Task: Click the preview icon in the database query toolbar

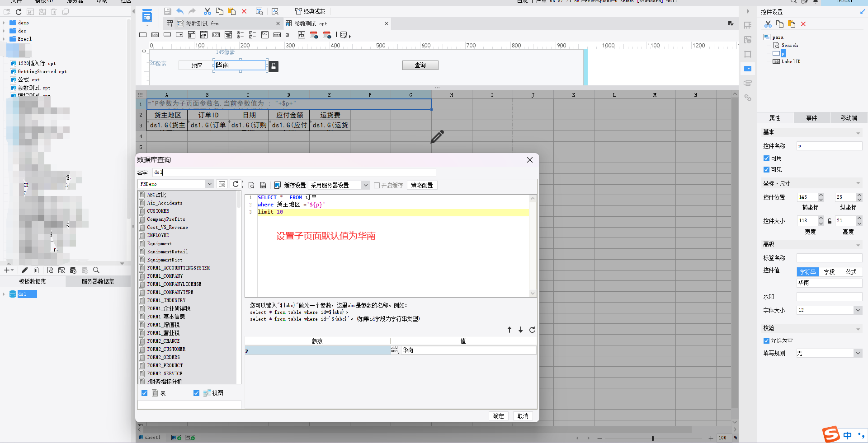Action: point(251,185)
